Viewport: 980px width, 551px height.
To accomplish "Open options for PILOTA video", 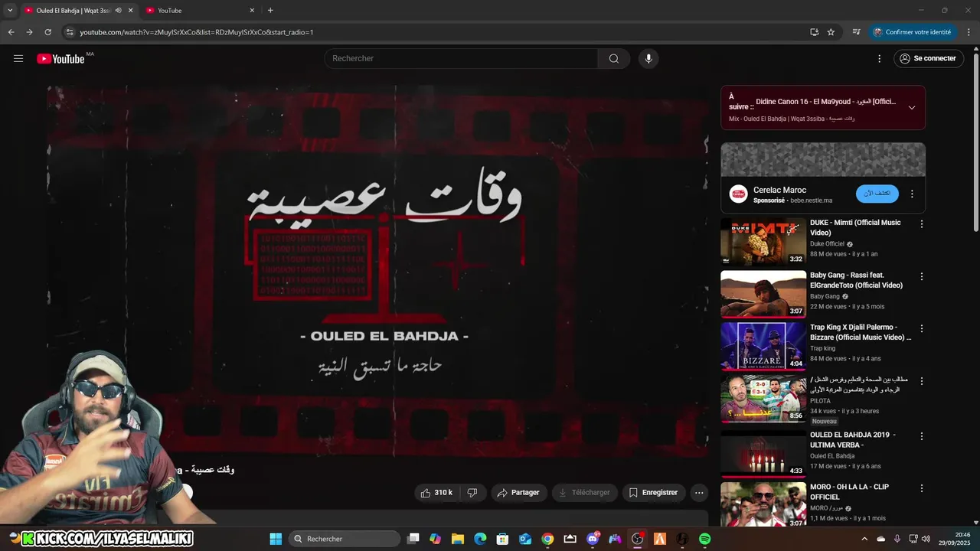I will tap(922, 380).
